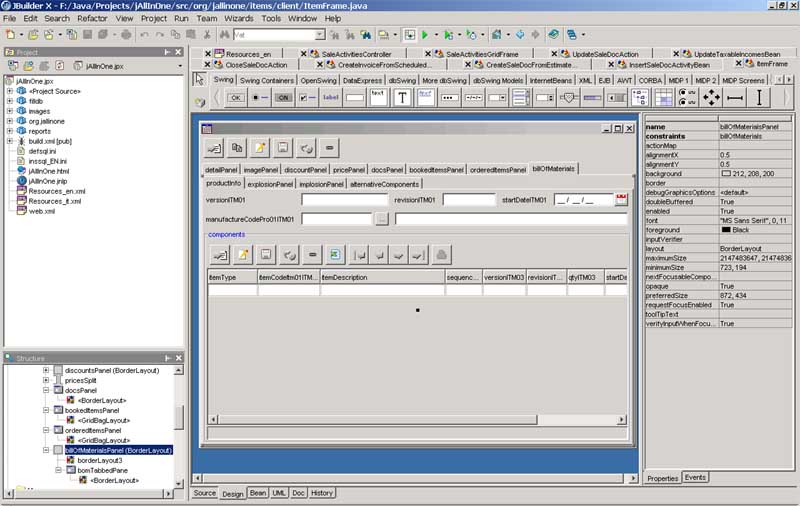This screenshot has height=506, width=800.
Task: Switch to the History tab
Action: point(321,493)
